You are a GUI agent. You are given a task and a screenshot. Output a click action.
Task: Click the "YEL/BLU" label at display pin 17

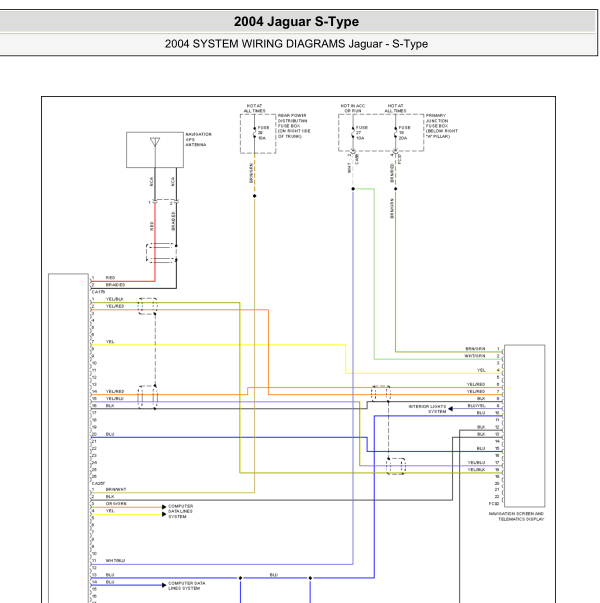pos(476,463)
